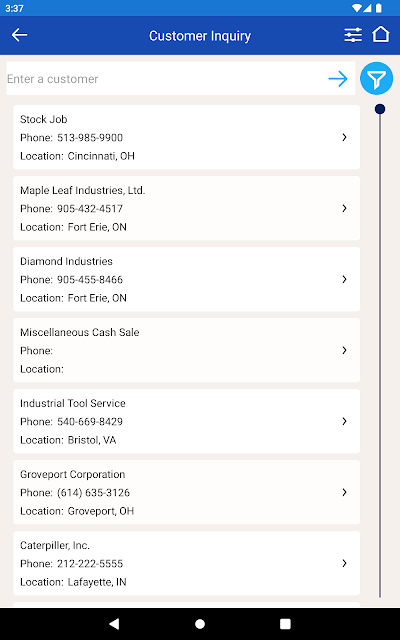Click the scroll position handle dot
The height and width of the screenshot is (640, 400).
tap(380, 109)
